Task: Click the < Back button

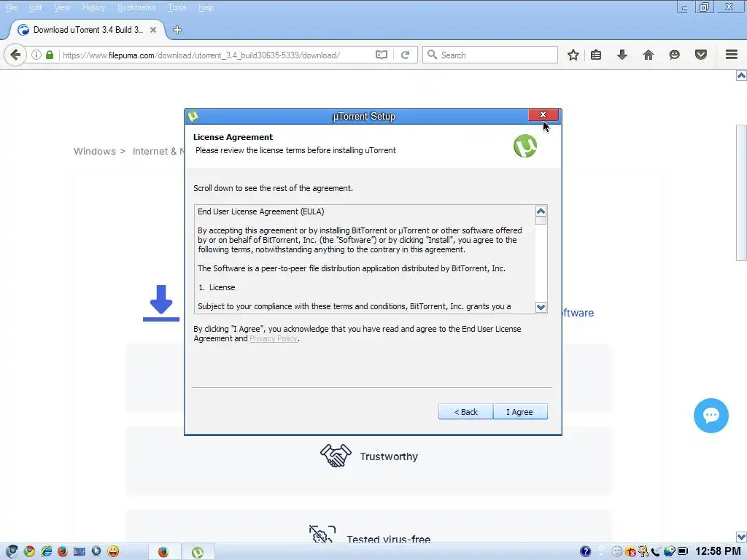Action: coord(465,412)
